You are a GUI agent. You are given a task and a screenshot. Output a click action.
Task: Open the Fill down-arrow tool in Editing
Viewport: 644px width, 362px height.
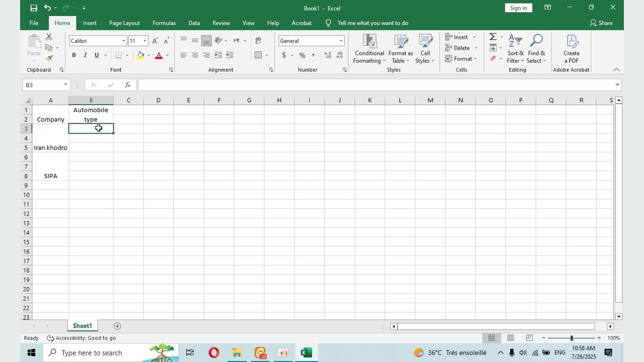point(493,48)
